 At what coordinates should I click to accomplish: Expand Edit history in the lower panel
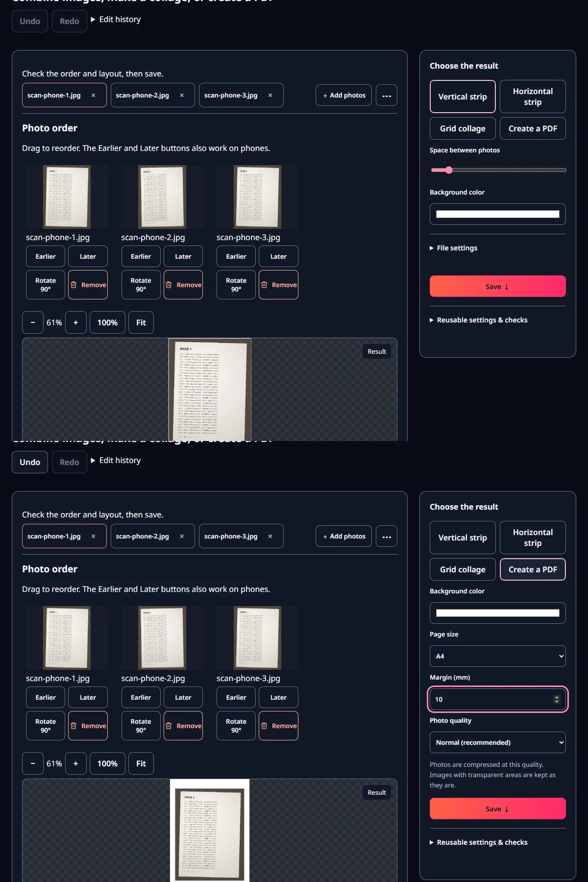tap(116, 460)
